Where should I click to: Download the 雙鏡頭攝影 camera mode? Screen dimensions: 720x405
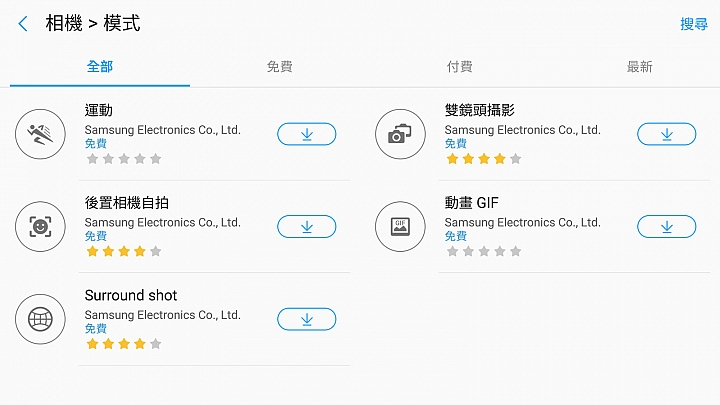click(x=667, y=134)
